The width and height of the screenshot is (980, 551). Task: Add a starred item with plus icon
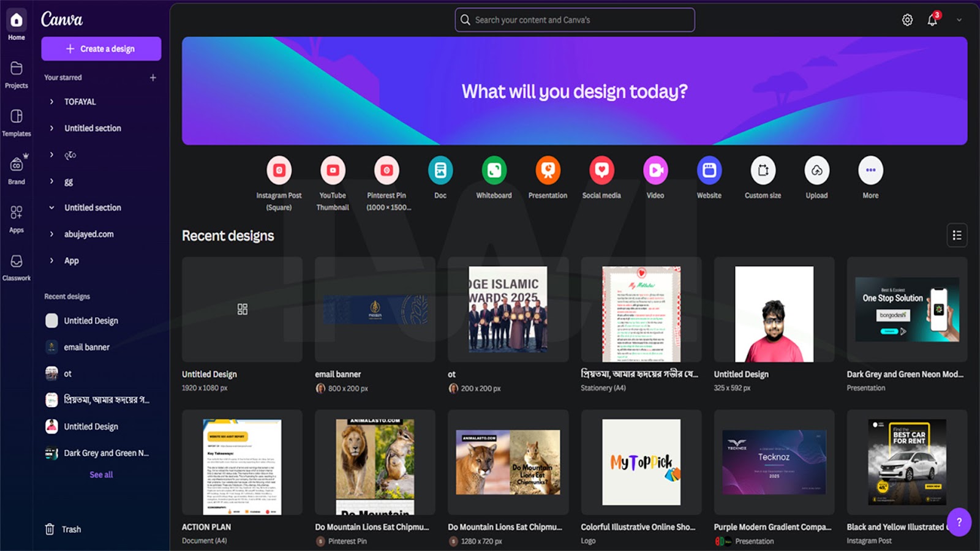pos(153,78)
